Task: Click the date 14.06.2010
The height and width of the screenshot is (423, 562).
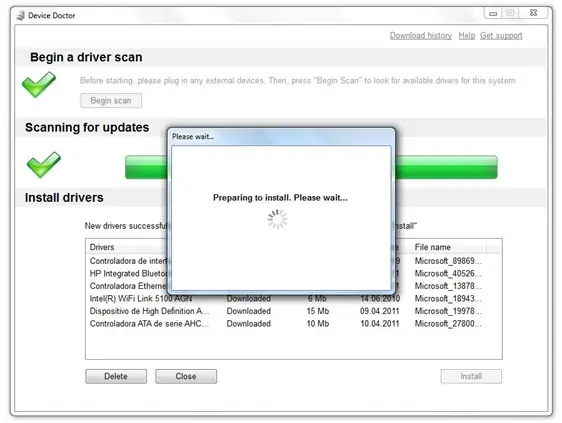Action: click(x=380, y=299)
